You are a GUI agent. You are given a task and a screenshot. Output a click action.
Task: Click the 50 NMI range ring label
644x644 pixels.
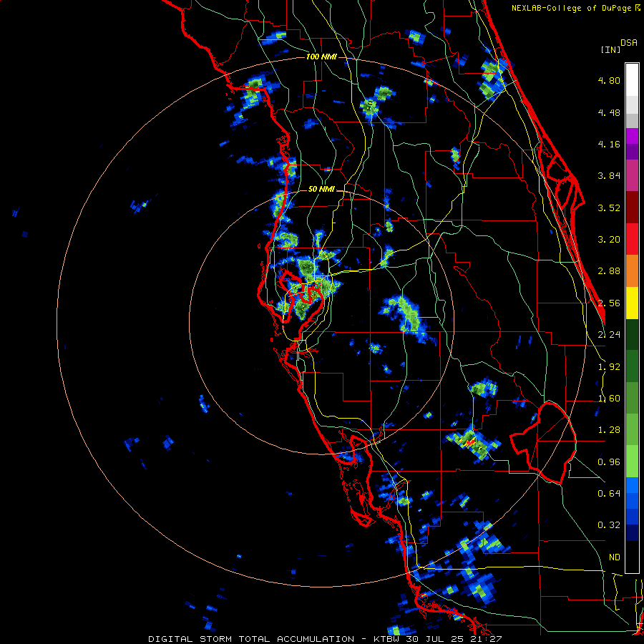pos(321,190)
